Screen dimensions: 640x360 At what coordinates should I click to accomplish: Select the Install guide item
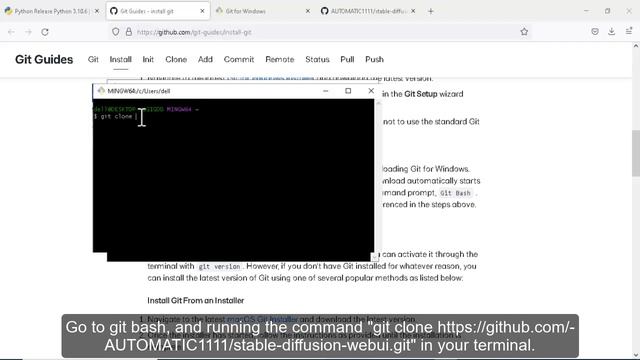tap(120, 60)
